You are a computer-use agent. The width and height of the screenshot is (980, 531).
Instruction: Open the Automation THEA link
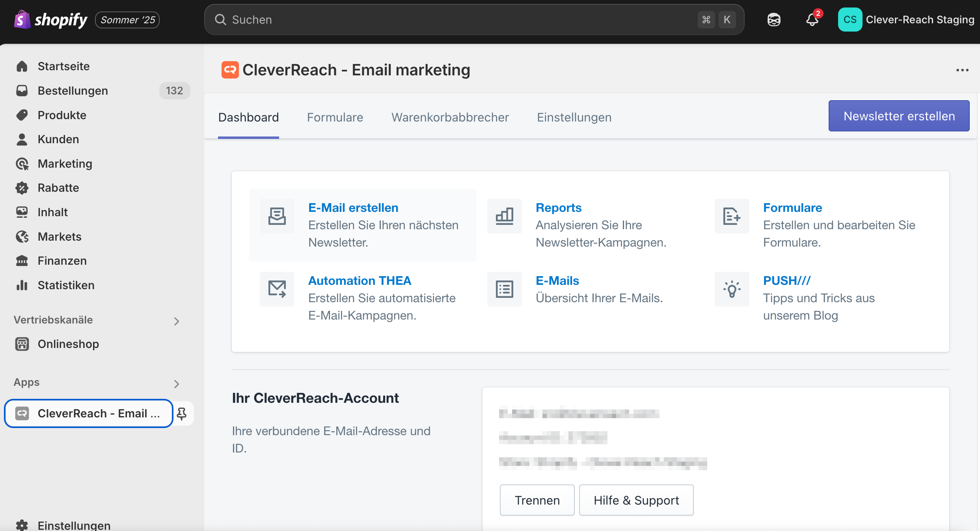360,280
